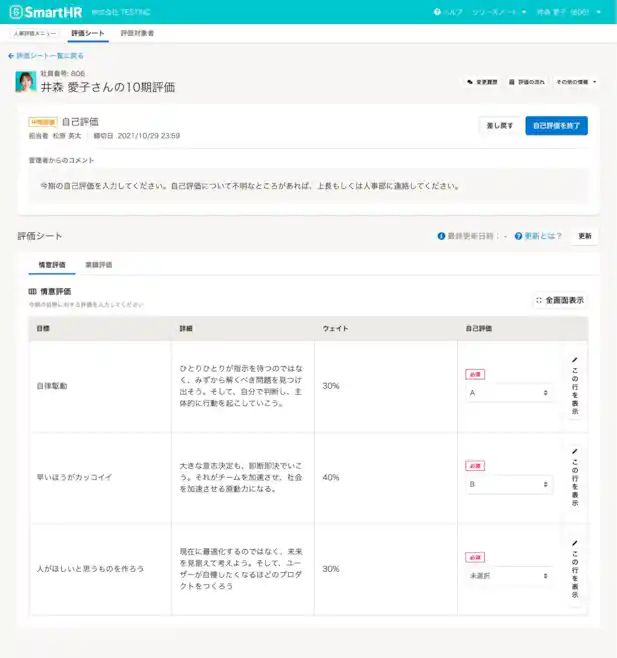
Task: Click the help question-mark icon in header
Action: pos(437,12)
